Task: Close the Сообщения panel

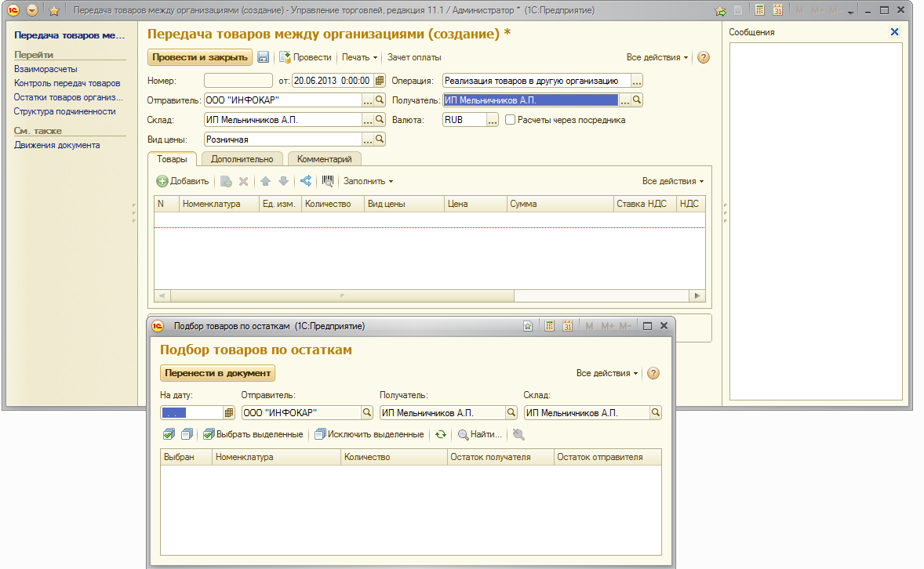Action: click(x=894, y=32)
